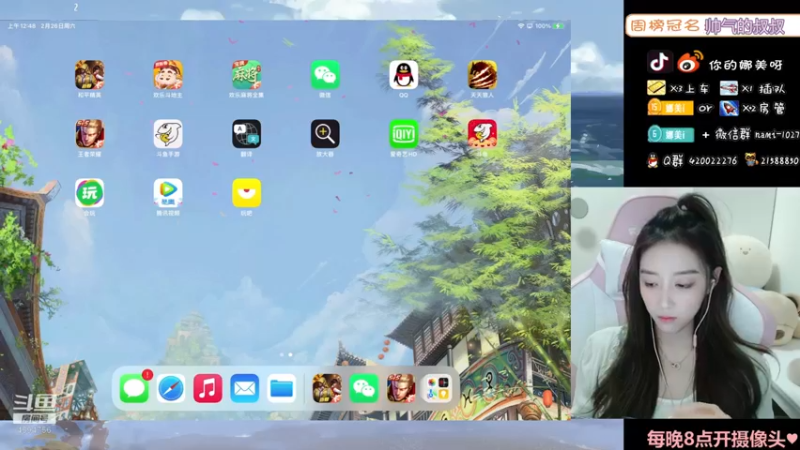
Task: Open the 欢乐麻将全集 mahjong app
Action: click(246, 75)
